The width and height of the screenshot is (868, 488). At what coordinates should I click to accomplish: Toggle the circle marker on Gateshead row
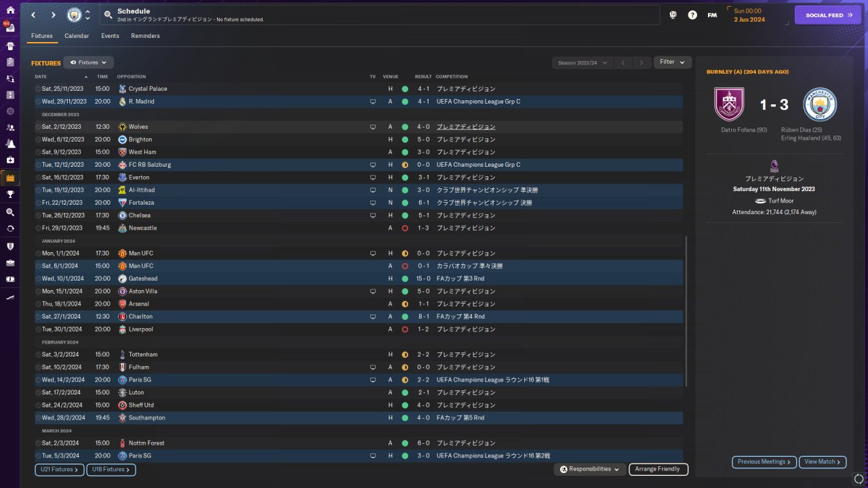point(38,279)
